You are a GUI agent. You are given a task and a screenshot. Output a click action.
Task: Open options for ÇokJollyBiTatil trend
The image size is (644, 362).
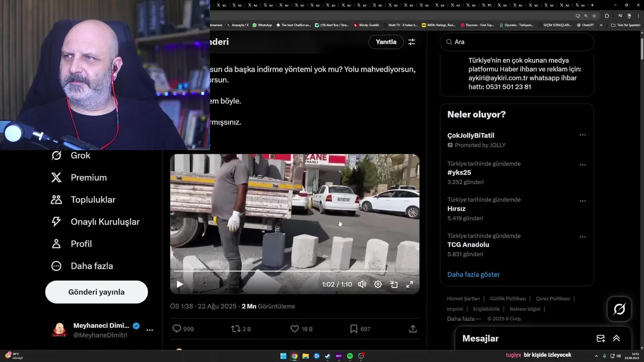583,135
